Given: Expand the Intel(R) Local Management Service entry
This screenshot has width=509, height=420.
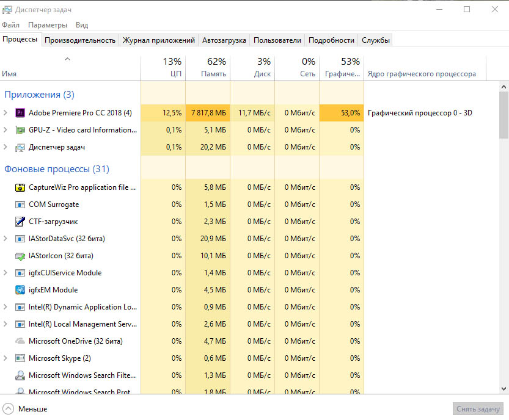Looking at the screenshot, I should (x=5, y=324).
